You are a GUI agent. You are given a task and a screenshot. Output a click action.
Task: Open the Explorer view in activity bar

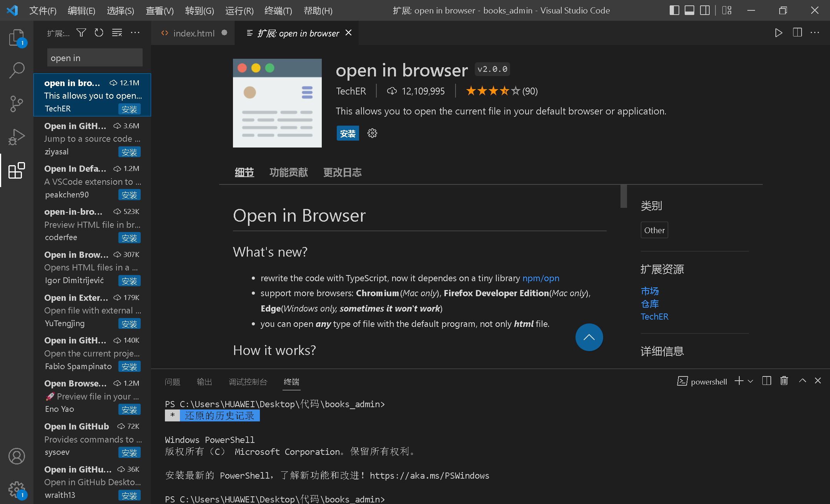tap(17, 38)
